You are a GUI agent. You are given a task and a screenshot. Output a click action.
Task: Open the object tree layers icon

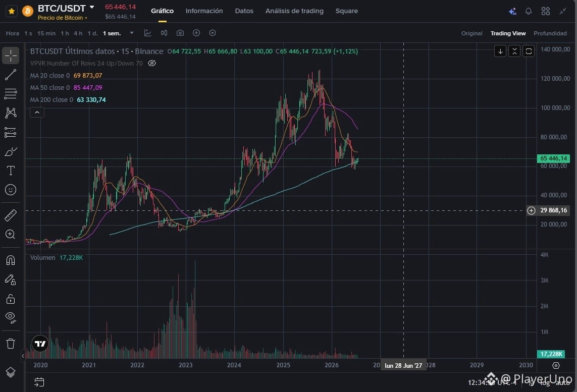[11, 372]
